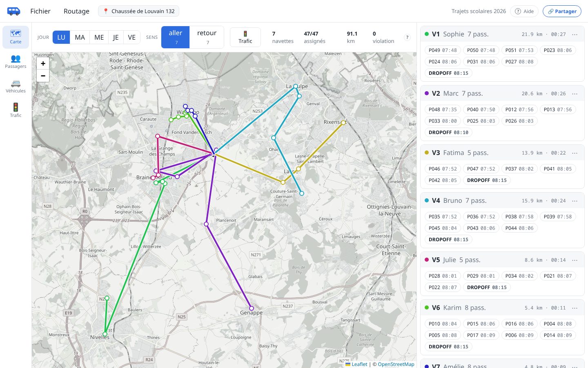This screenshot has width=588, height=368.
Task: Click the blue shuttle bus app logo
Action: (14, 11)
